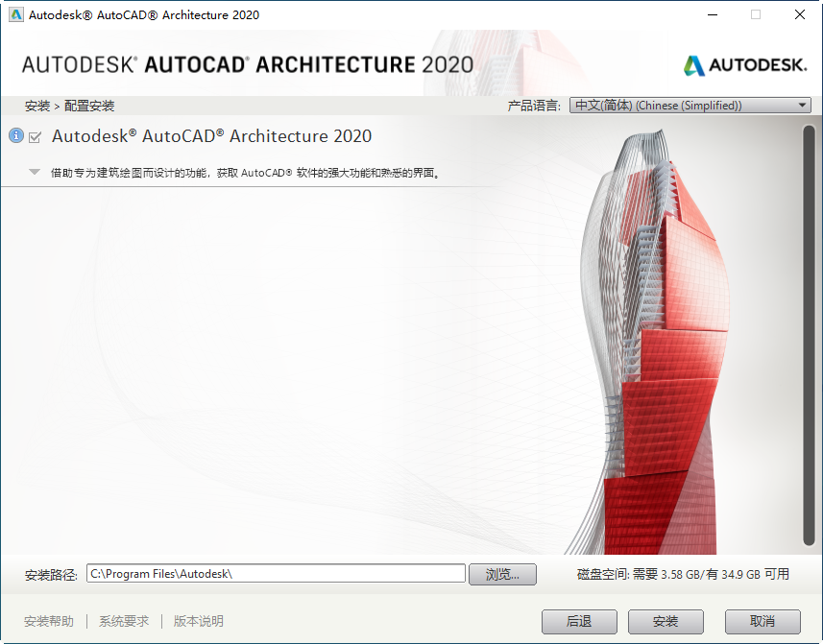Open the 系统要求 system requirements link
Image resolution: width=823 pixels, height=644 pixels.
coord(124,622)
